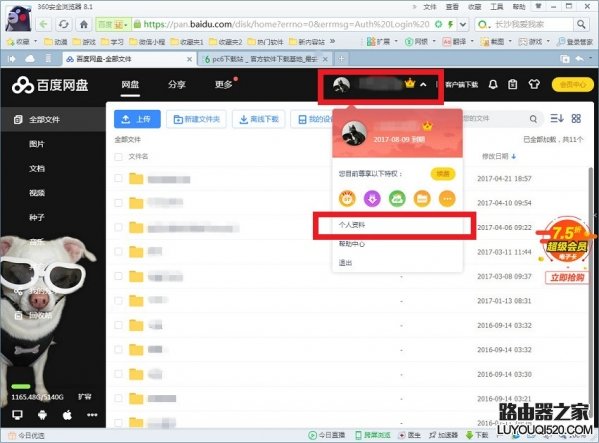This screenshot has width=599, height=443.
Task: Click the purple download privilege icon
Action: (372, 199)
